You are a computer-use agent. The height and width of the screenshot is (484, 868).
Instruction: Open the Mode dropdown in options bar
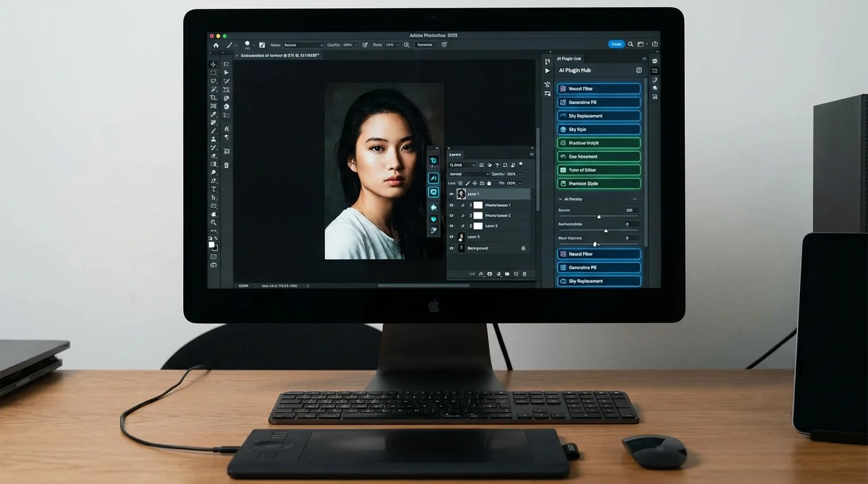coord(303,45)
